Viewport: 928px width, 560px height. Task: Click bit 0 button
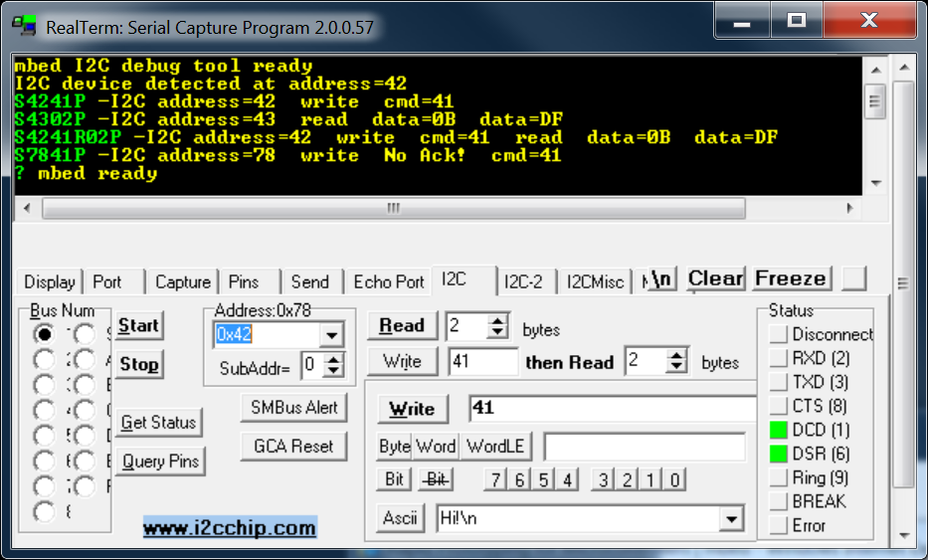(674, 480)
